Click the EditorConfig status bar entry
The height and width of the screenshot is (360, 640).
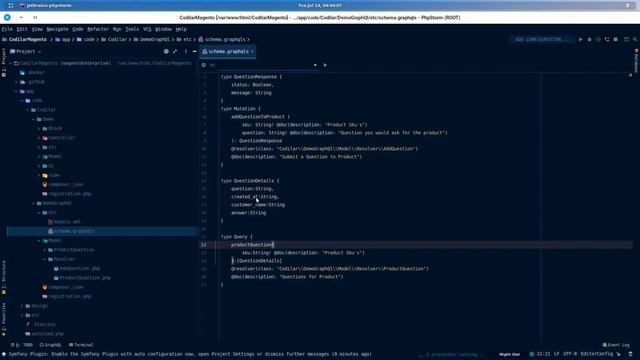coord(596,354)
